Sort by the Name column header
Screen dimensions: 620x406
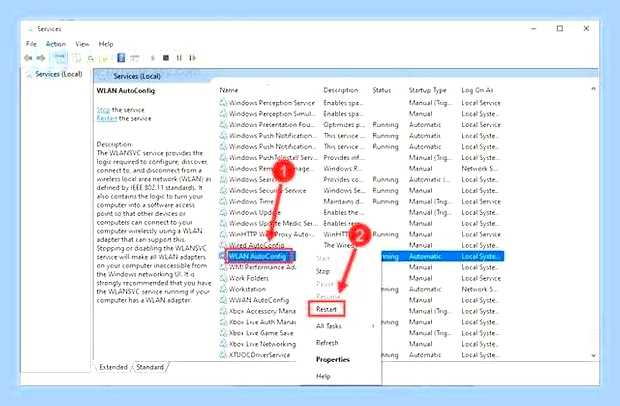[229, 90]
